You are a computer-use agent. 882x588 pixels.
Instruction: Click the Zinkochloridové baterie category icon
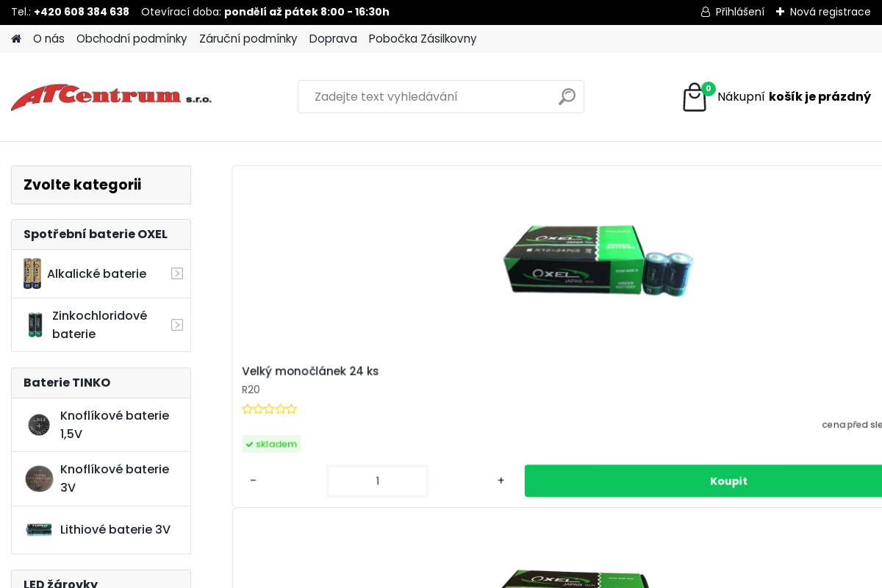click(x=35, y=325)
